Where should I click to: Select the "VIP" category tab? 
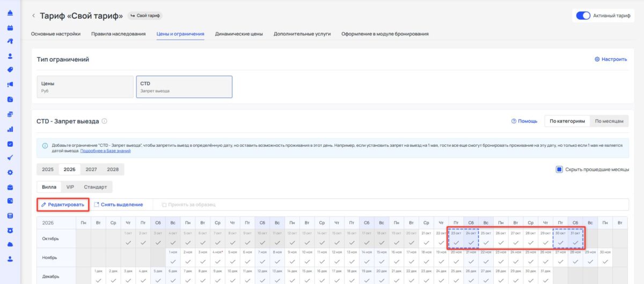pyautogui.click(x=70, y=187)
